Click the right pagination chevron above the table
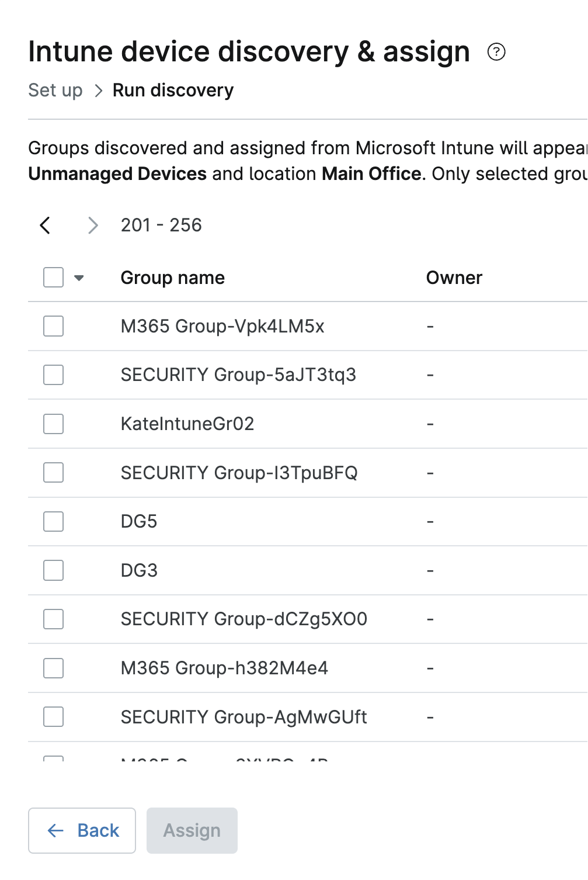 pos(93,226)
